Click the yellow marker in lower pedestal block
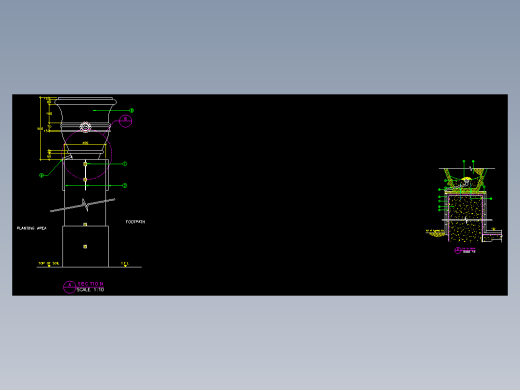Viewport: 520px width, 390px height. coord(85,247)
